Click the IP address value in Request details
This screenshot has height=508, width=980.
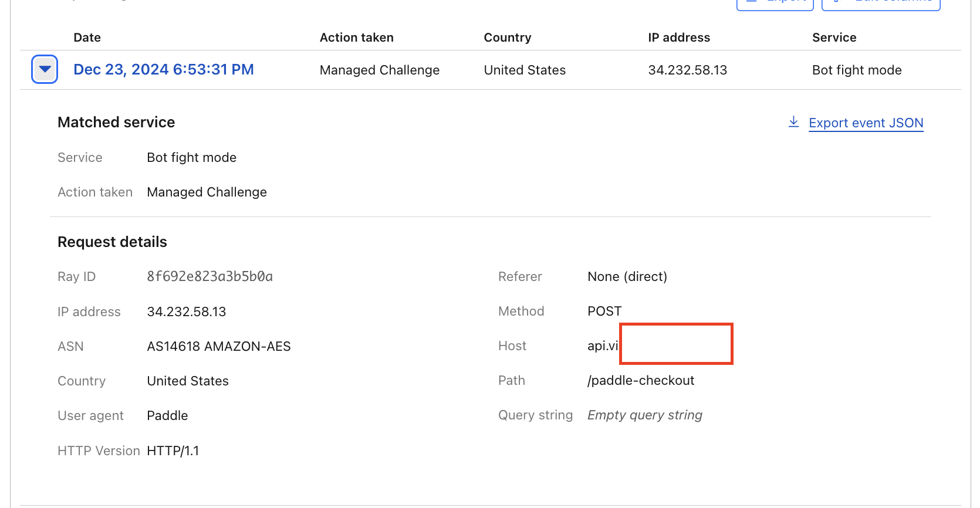coord(186,311)
